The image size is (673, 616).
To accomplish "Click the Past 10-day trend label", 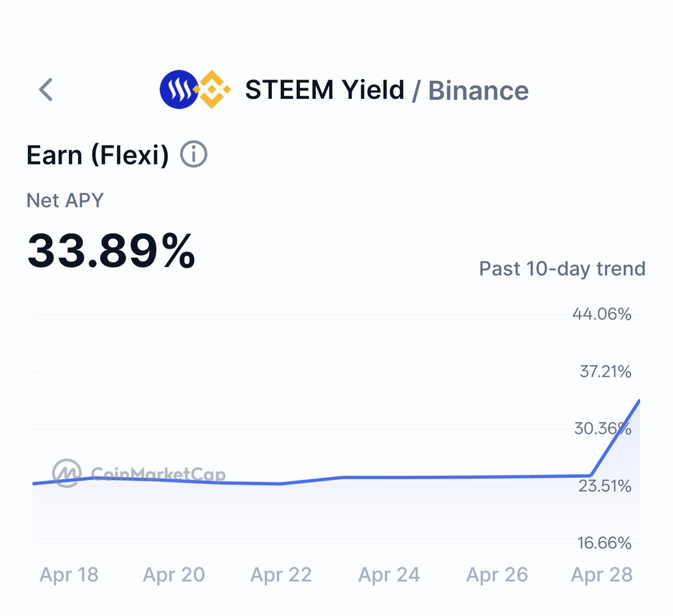I will (x=562, y=269).
